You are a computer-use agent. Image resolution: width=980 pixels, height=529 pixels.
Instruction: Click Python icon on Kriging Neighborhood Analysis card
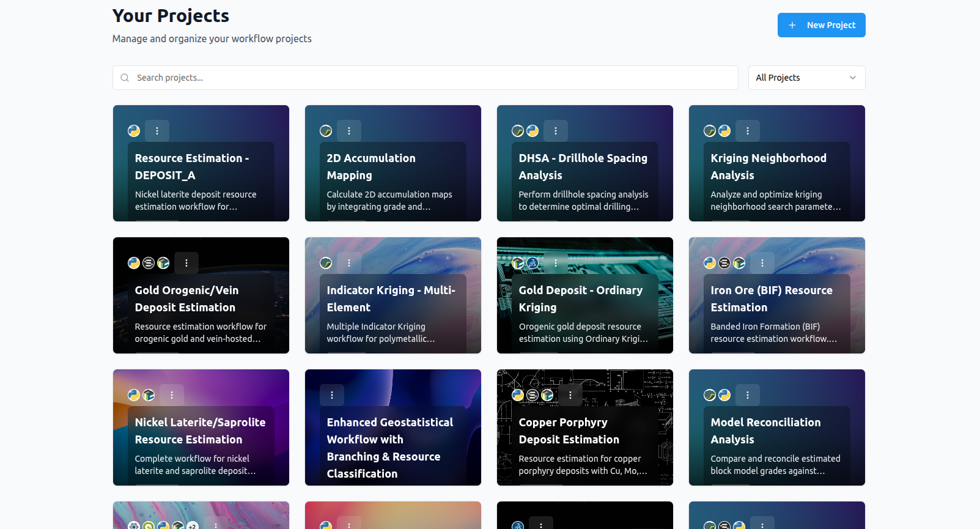point(724,131)
